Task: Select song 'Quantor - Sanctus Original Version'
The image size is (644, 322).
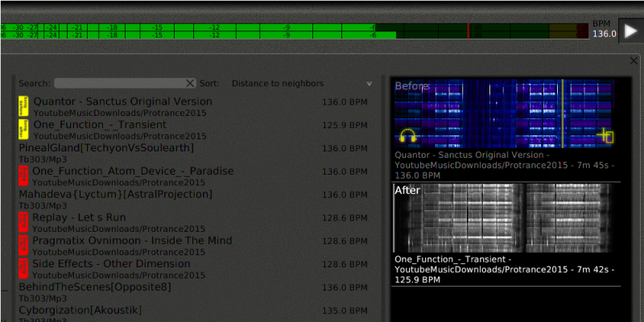Action: tap(123, 101)
